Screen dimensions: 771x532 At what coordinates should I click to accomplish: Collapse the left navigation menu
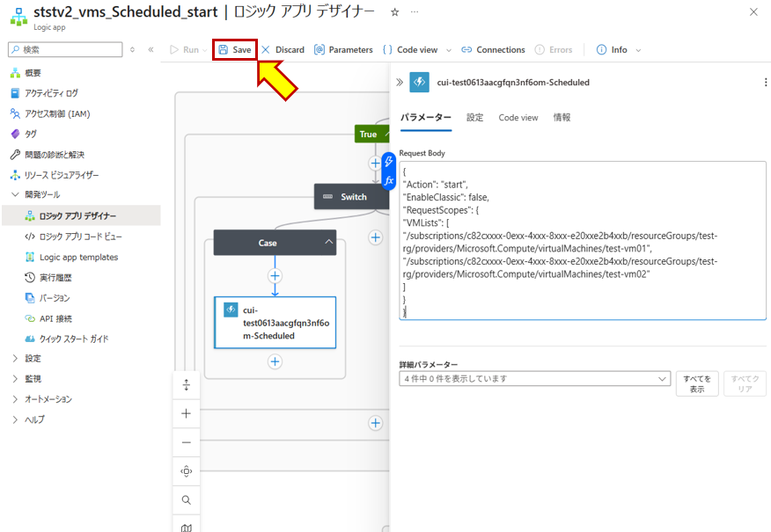151,49
